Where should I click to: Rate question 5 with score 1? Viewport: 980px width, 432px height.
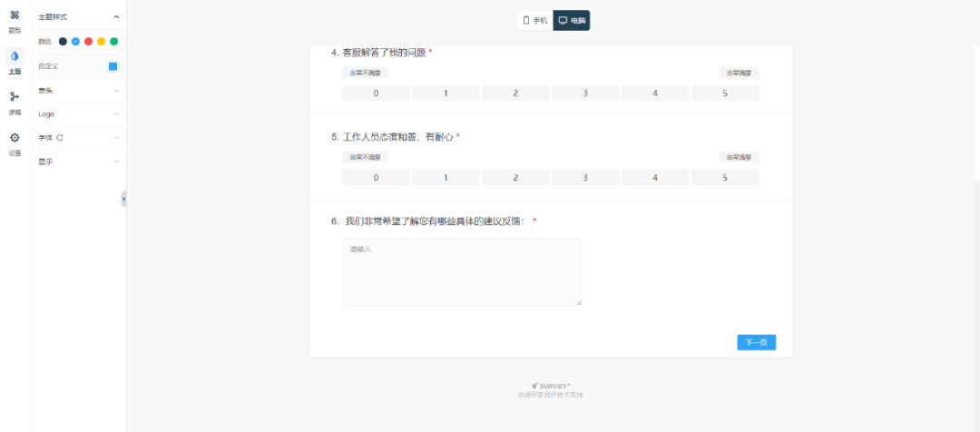point(446,178)
